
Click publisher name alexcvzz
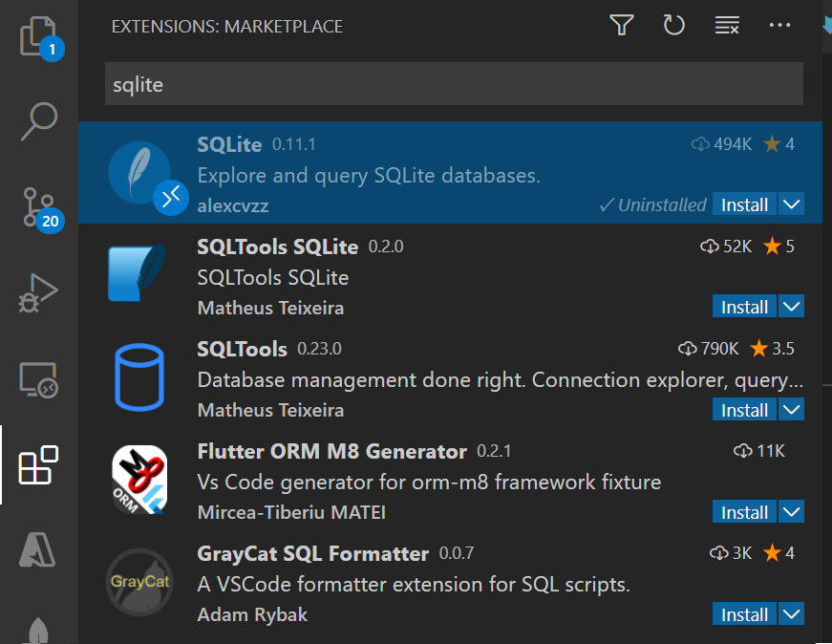[x=233, y=205]
